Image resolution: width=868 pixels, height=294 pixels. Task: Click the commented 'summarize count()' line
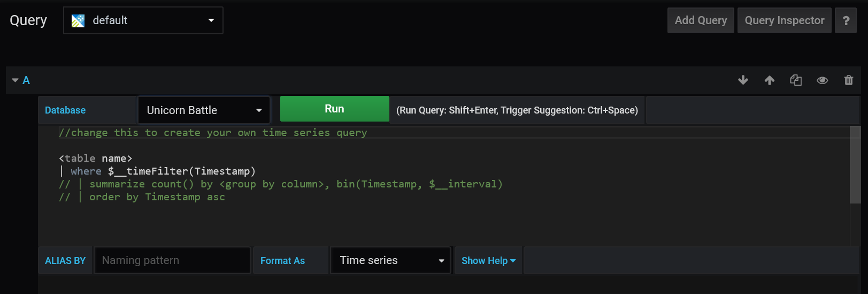pyautogui.click(x=281, y=184)
